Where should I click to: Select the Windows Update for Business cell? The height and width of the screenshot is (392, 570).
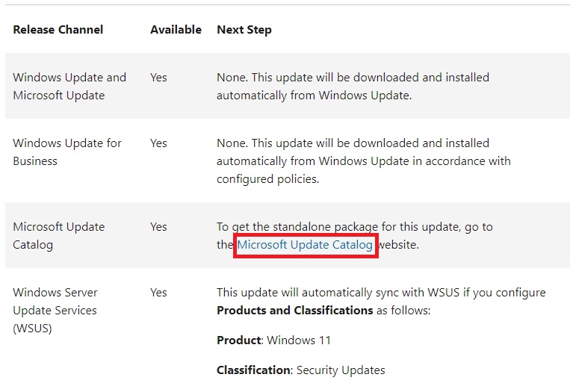click(67, 152)
